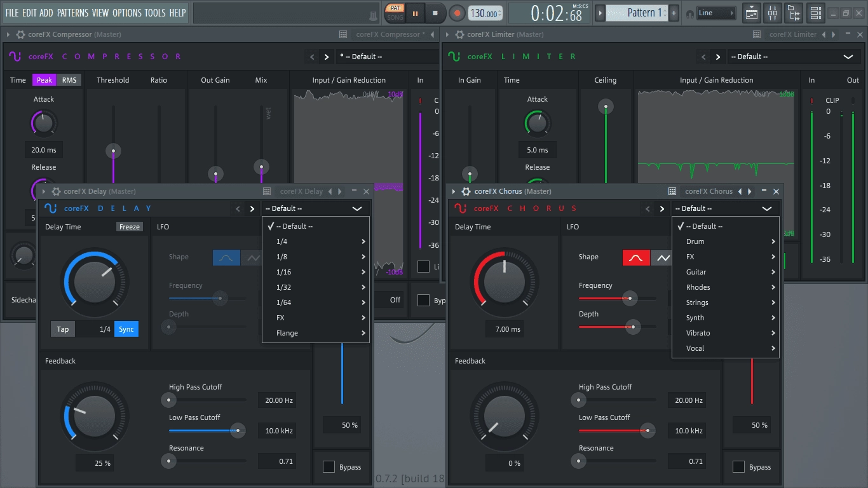Switch to PAT pattern mode
Image resolution: width=868 pixels, height=488 pixels.
pyautogui.click(x=395, y=8)
